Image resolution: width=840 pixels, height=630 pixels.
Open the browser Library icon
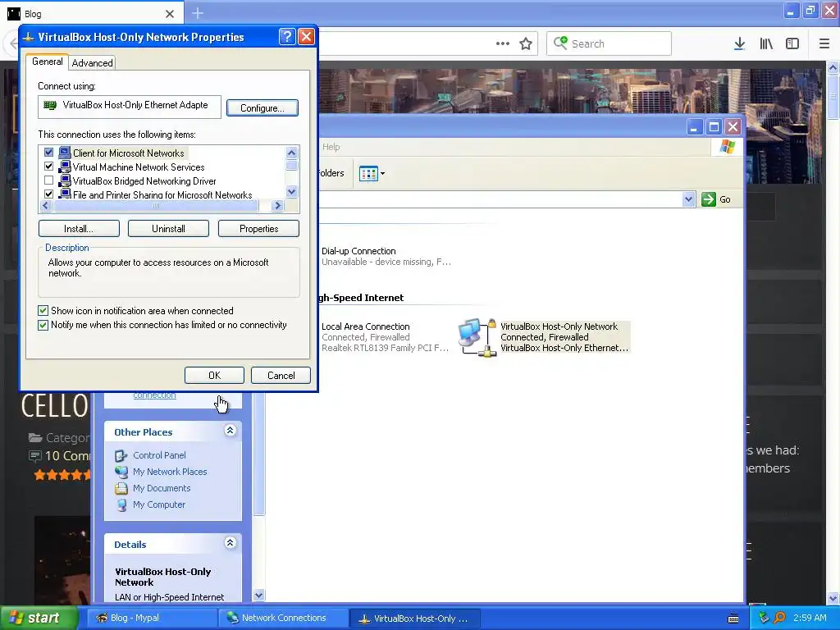766,43
